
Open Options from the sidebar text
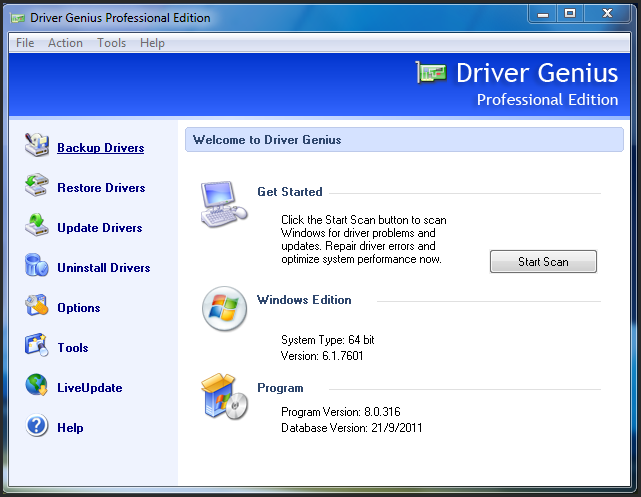(79, 308)
